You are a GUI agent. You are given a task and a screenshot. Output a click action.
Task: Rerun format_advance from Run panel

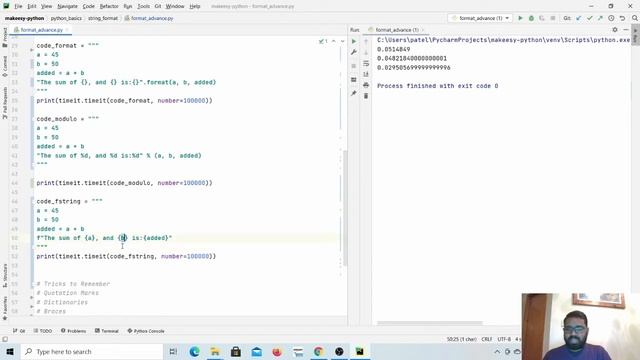[x=354, y=41]
